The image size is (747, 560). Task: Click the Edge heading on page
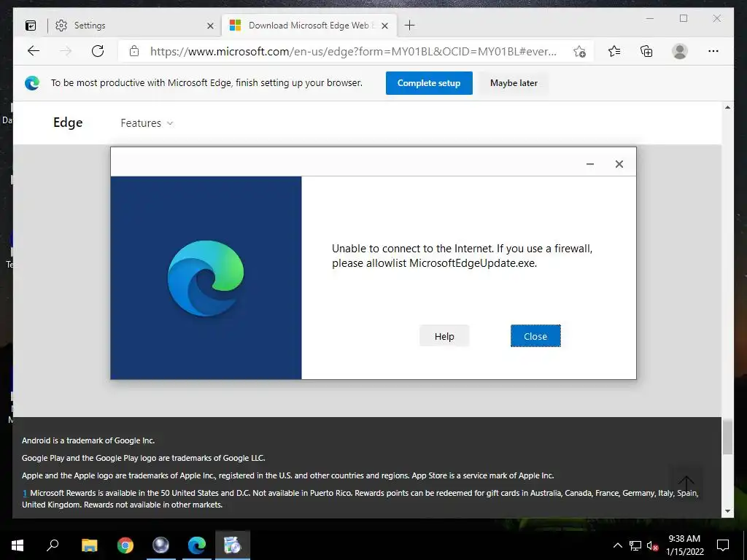(68, 122)
